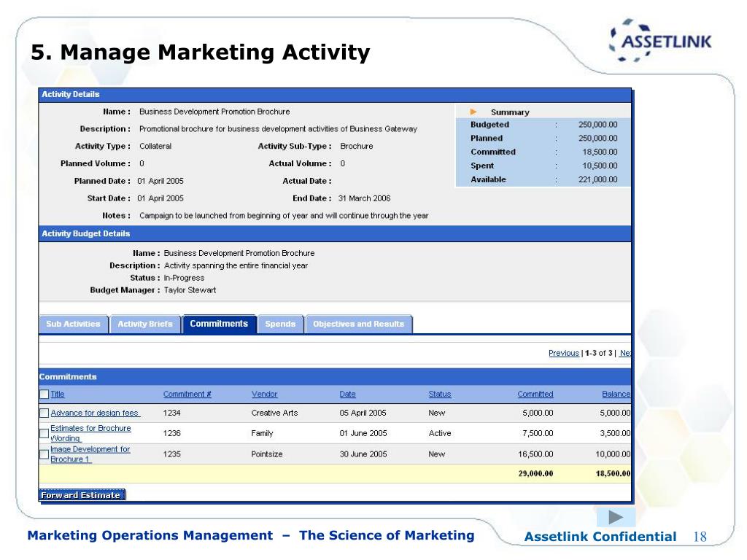Sort by Commitment # column header
The height and width of the screenshot is (560, 747).
tap(187, 394)
